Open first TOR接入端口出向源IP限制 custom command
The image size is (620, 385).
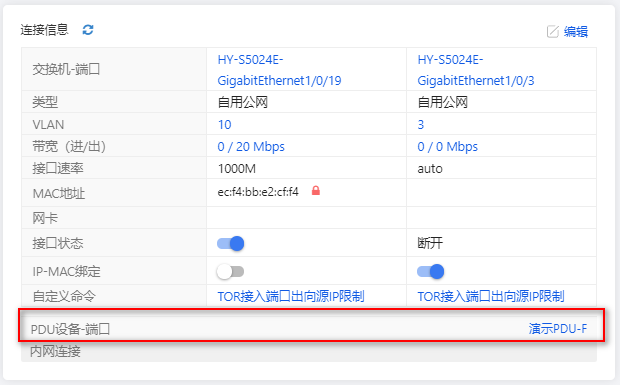pos(291,296)
